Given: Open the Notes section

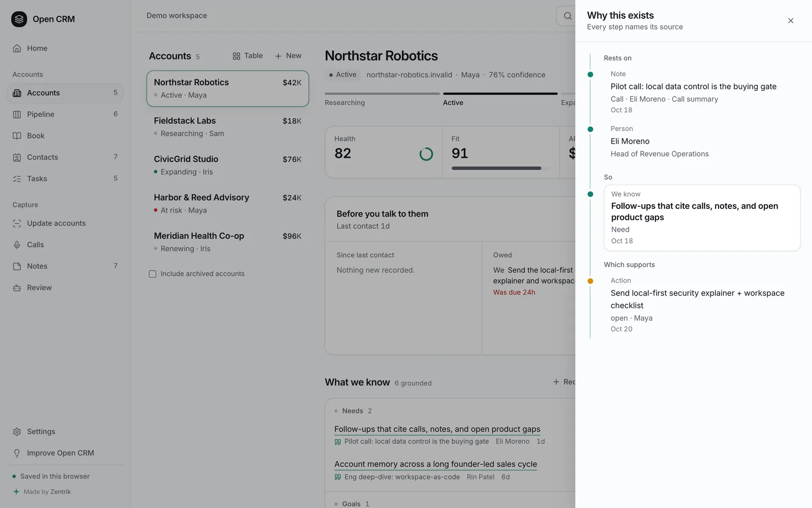Looking at the screenshot, I should pyautogui.click(x=65, y=266).
